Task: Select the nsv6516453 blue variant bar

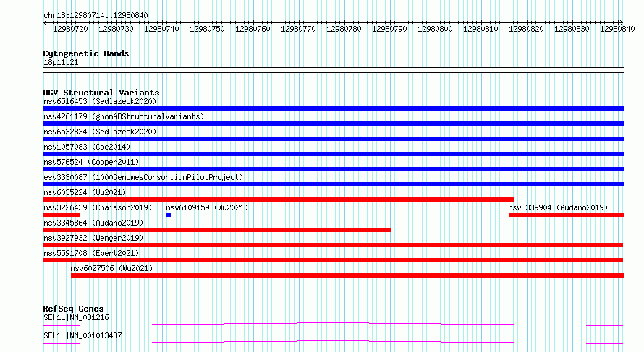Action: coord(333,108)
